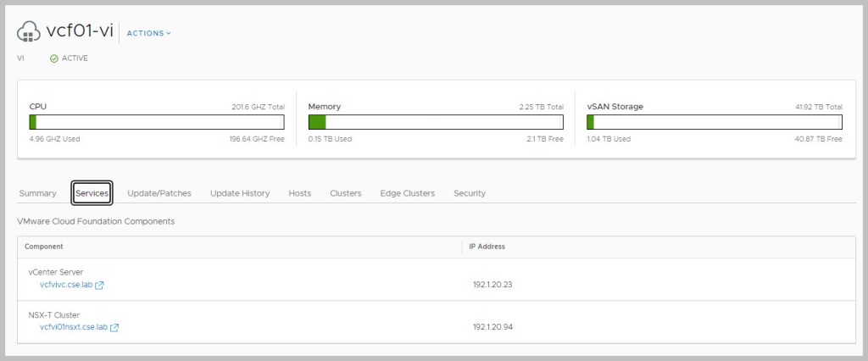Click the Component column header
868x361 pixels.
(x=44, y=247)
